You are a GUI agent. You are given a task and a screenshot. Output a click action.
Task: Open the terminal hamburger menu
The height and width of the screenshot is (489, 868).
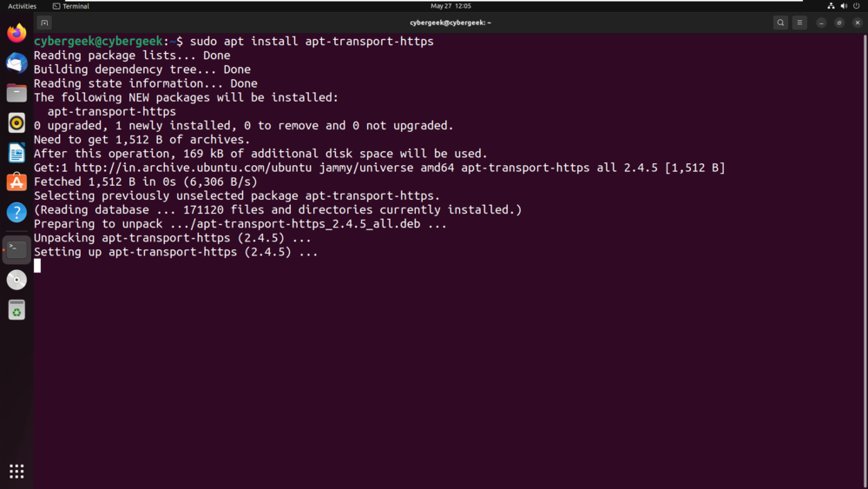[799, 23]
